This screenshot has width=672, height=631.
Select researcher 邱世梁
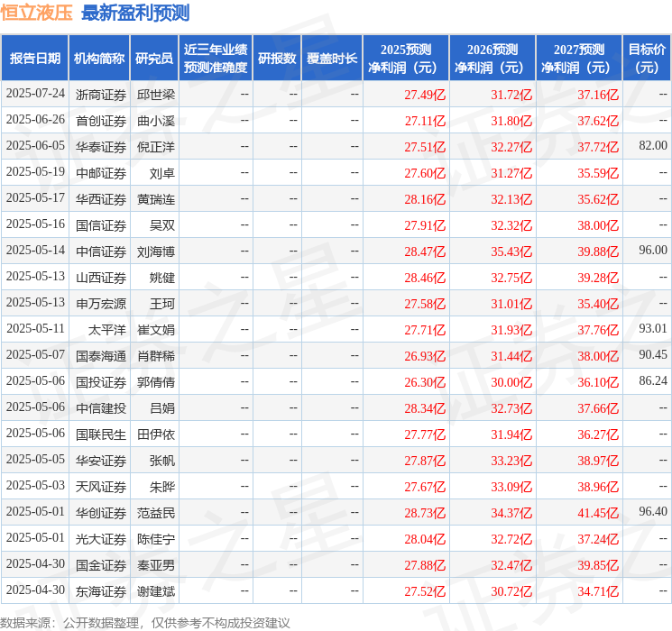pyautogui.click(x=156, y=95)
